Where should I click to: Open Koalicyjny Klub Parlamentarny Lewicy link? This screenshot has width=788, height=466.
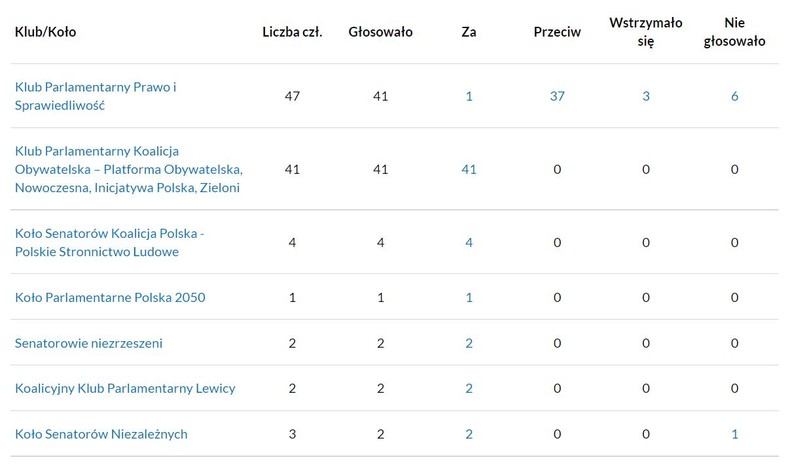click(125, 388)
